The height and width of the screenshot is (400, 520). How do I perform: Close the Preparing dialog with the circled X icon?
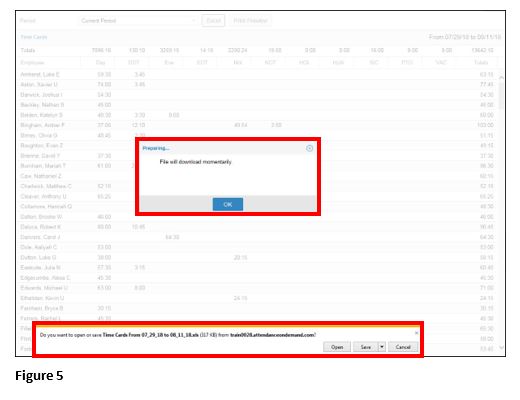point(309,148)
